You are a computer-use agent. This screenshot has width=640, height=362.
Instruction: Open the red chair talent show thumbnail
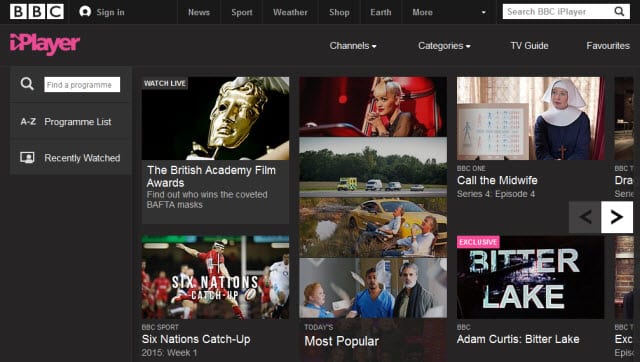coord(373,107)
